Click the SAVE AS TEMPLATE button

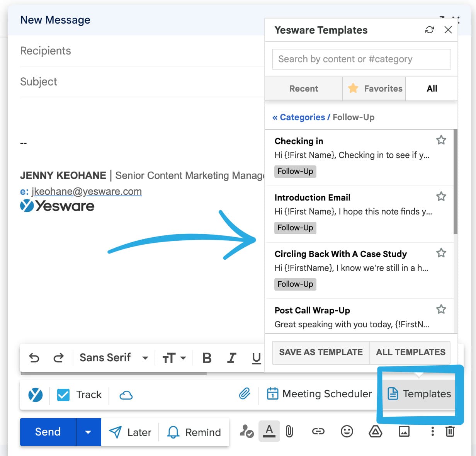[321, 352]
